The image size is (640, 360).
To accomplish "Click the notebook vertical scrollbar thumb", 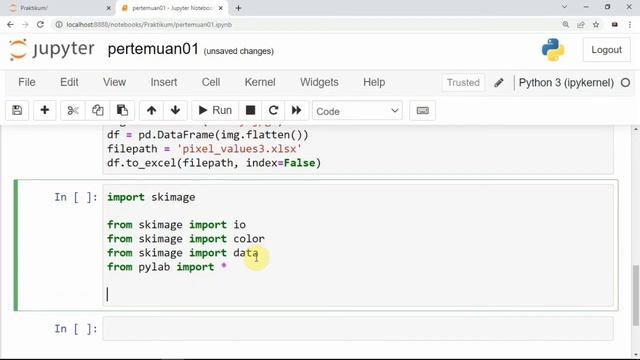I will 636,295.
